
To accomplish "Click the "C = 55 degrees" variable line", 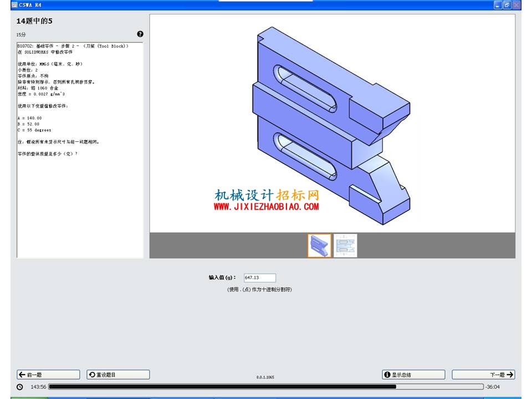I will [x=34, y=130].
